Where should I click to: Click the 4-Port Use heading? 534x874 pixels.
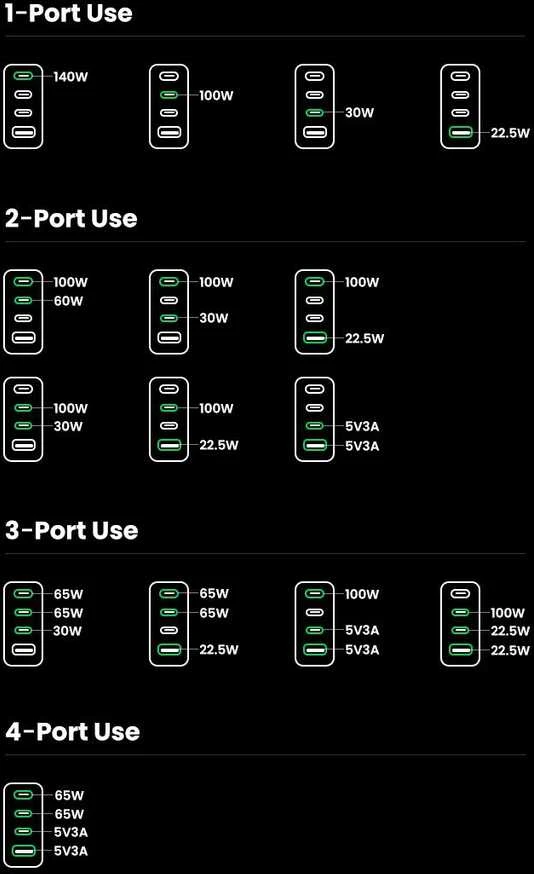tap(72, 731)
